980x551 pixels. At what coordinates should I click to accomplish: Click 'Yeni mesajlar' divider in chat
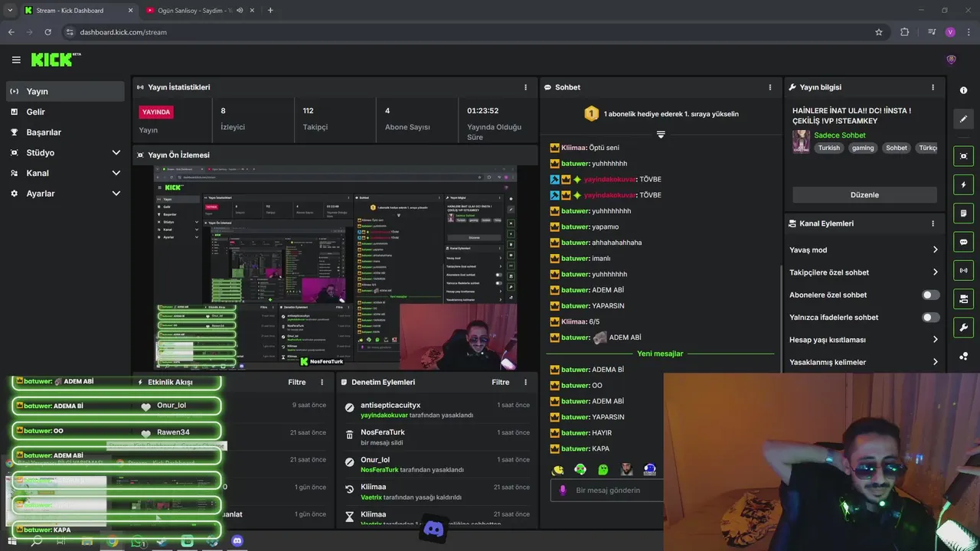click(660, 354)
